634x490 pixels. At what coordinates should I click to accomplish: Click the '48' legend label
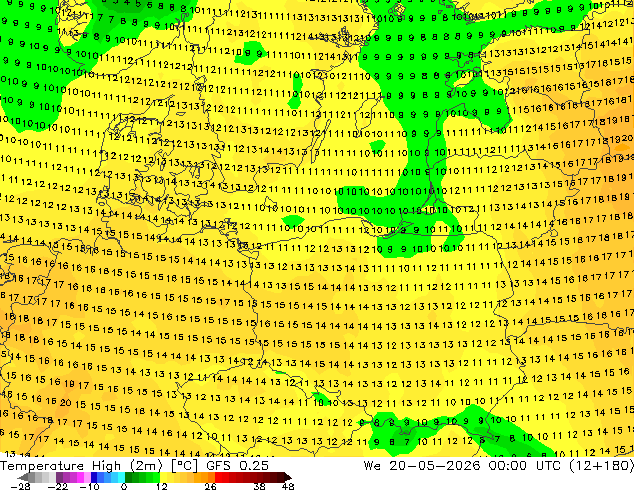pyautogui.click(x=288, y=486)
